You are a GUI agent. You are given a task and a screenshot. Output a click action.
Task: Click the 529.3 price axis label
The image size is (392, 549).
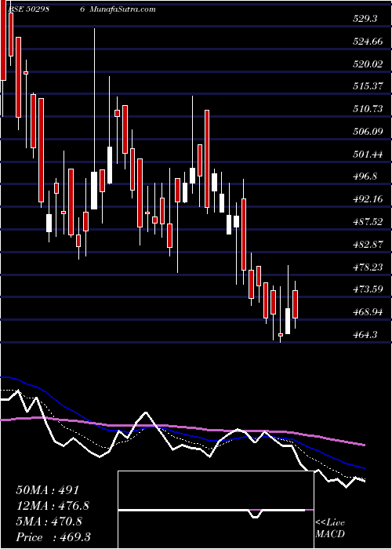coord(365,19)
